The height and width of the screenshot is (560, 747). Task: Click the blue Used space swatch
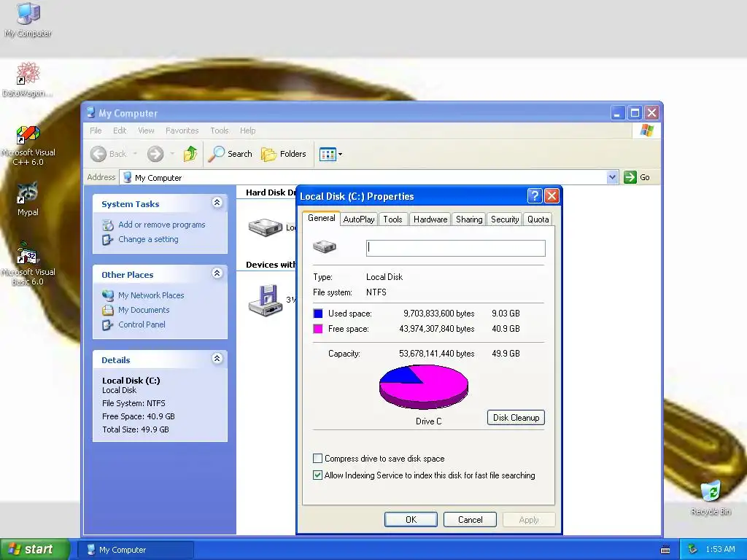pyautogui.click(x=318, y=314)
